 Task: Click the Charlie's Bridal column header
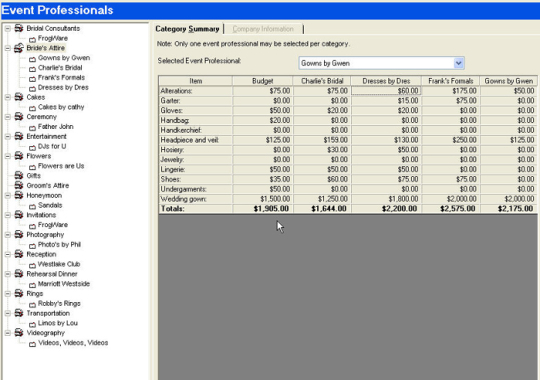pyautogui.click(x=322, y=81)
